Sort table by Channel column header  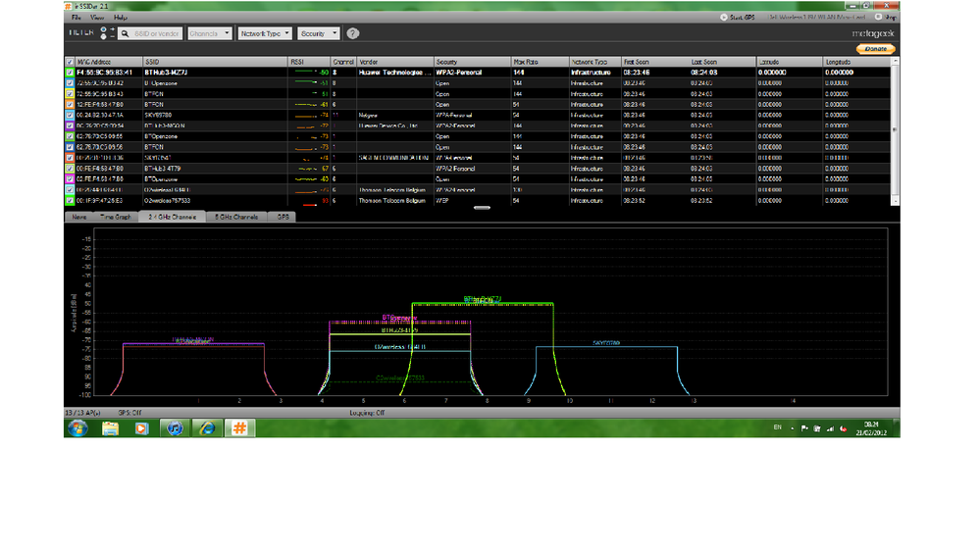click(x=343, y=62)
